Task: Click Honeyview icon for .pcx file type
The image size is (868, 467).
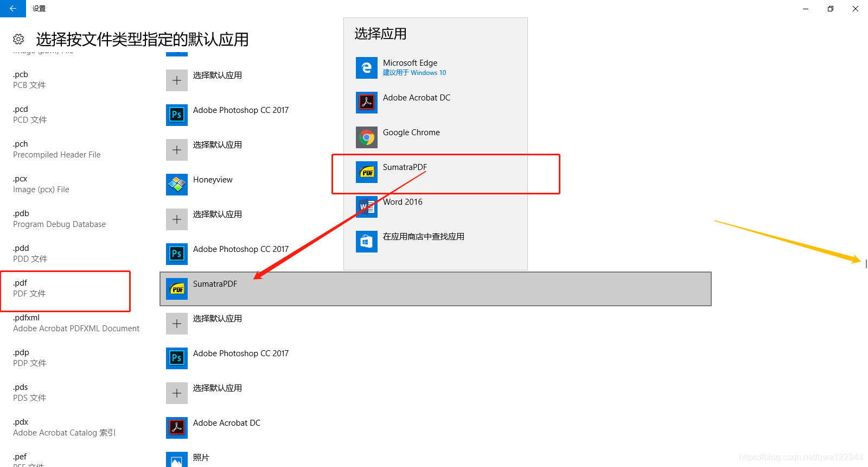Action: coord(177,185)
